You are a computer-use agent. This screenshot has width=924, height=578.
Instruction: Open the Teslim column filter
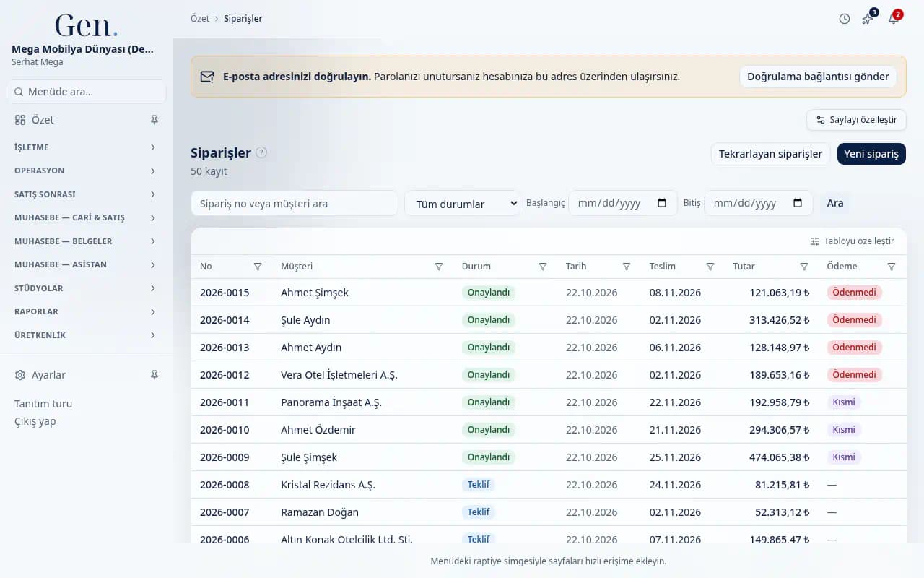[710, 267]
